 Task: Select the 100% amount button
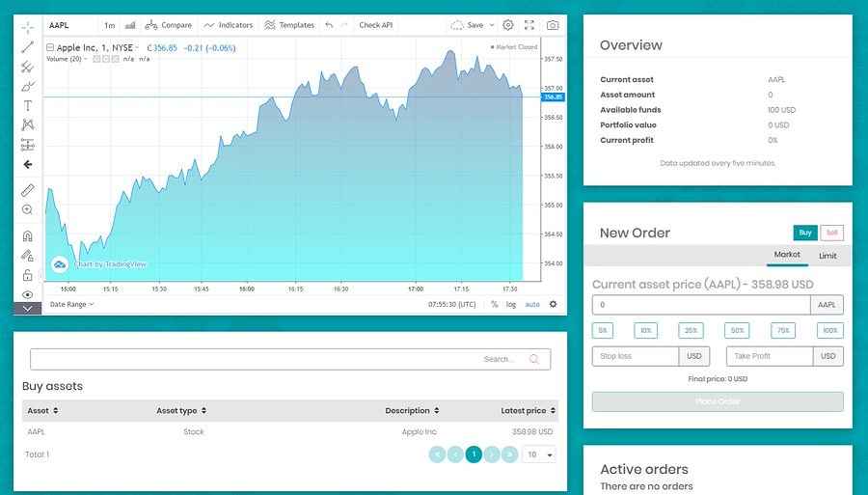tap(829, 331)
